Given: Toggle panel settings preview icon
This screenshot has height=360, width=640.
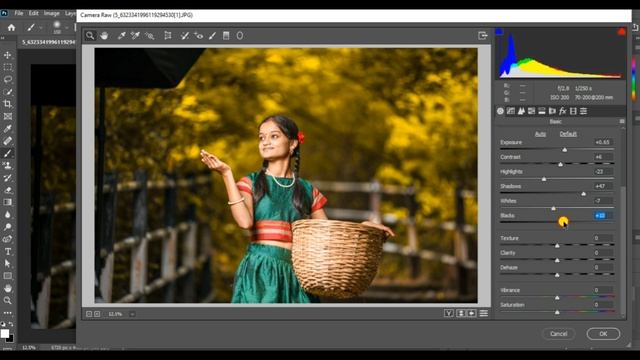Looking at the screenshot, I should [484, 313].
